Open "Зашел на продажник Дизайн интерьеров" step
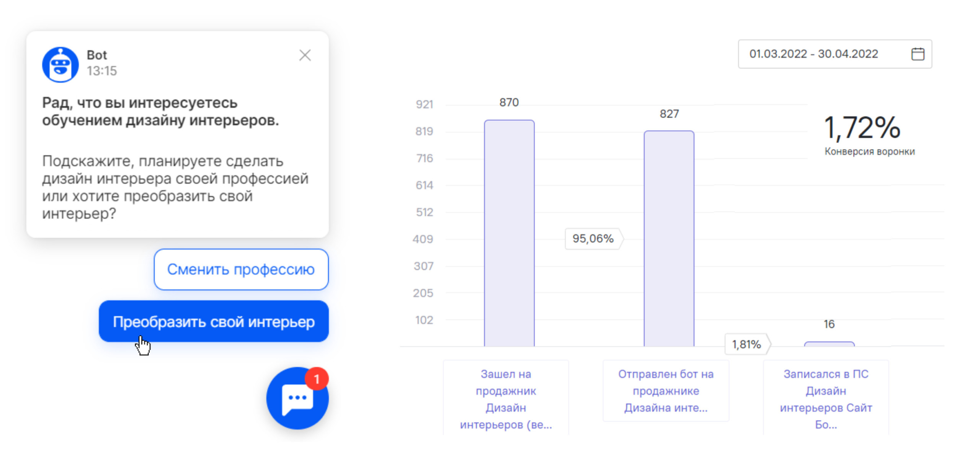Screen dimensions: 980x465 506,399
